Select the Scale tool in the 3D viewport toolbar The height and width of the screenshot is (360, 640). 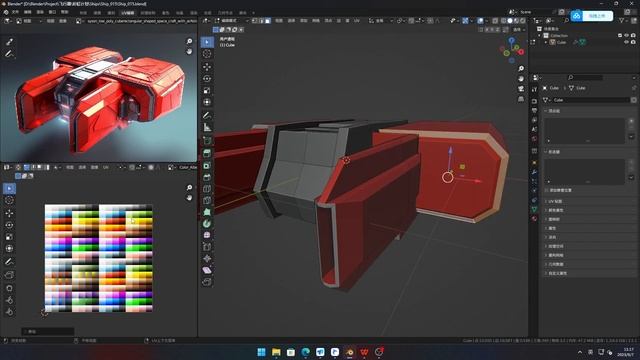[207, 90]
